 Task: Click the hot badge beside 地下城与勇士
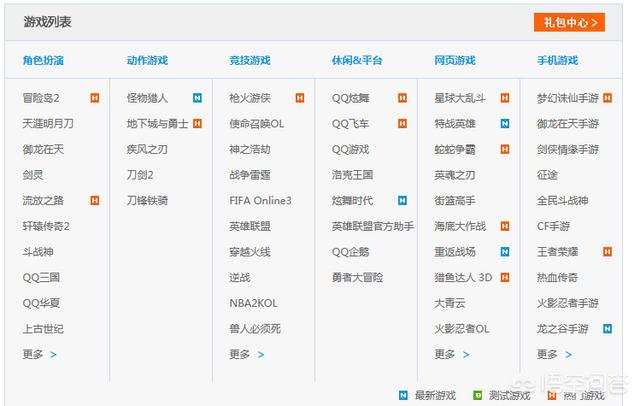coord(197,123)
